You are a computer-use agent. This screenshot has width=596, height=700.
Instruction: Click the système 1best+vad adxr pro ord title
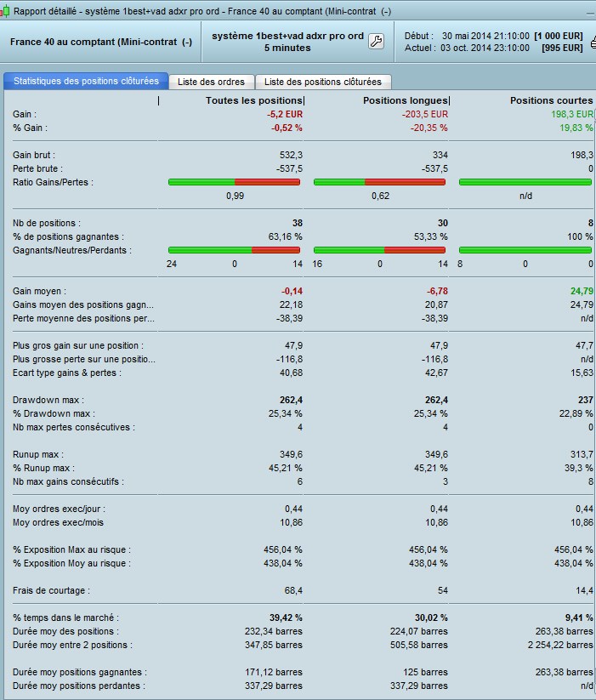tap(287, 37)
